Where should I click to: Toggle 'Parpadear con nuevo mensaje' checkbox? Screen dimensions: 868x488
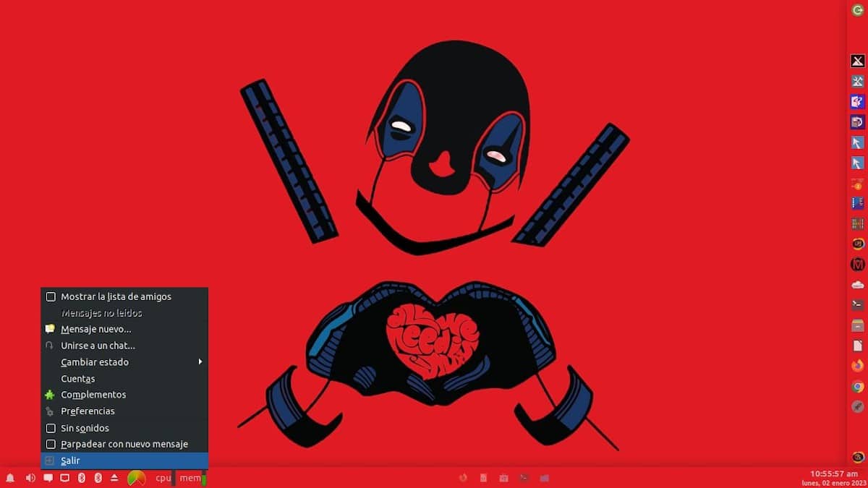[x=51, y=444]
